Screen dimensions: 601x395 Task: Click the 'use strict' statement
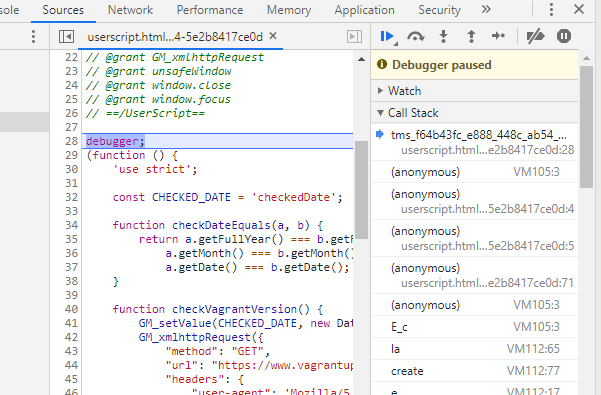[x=155, y=169]
